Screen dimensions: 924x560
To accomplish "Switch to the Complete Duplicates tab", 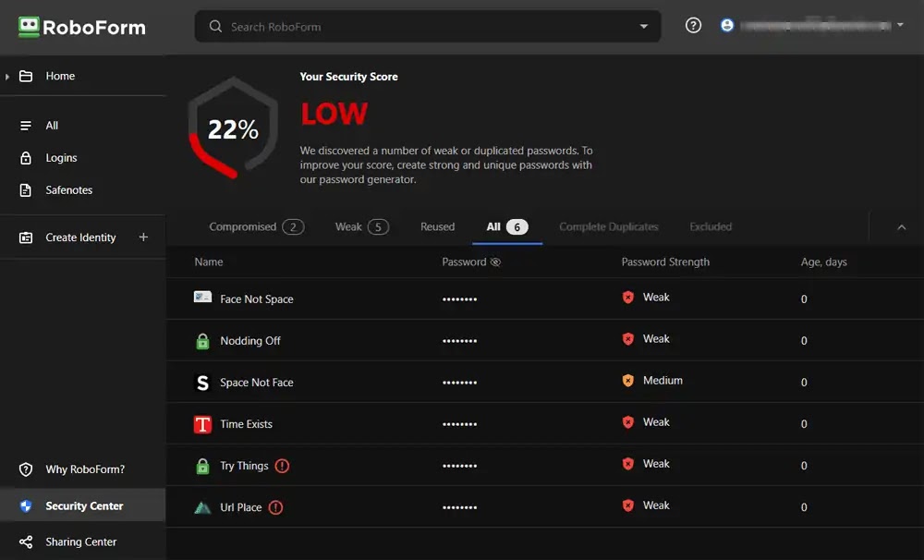I will [609, 227].
